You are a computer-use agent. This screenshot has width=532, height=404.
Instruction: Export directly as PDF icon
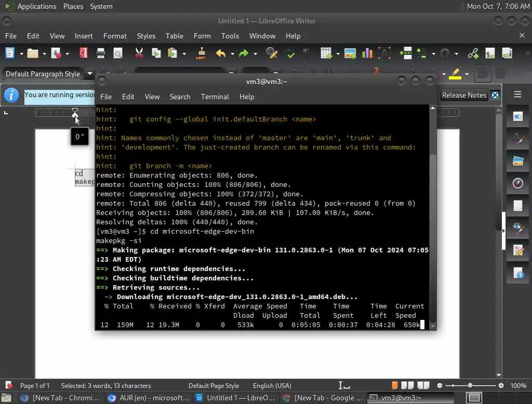[x=84, y=53]
